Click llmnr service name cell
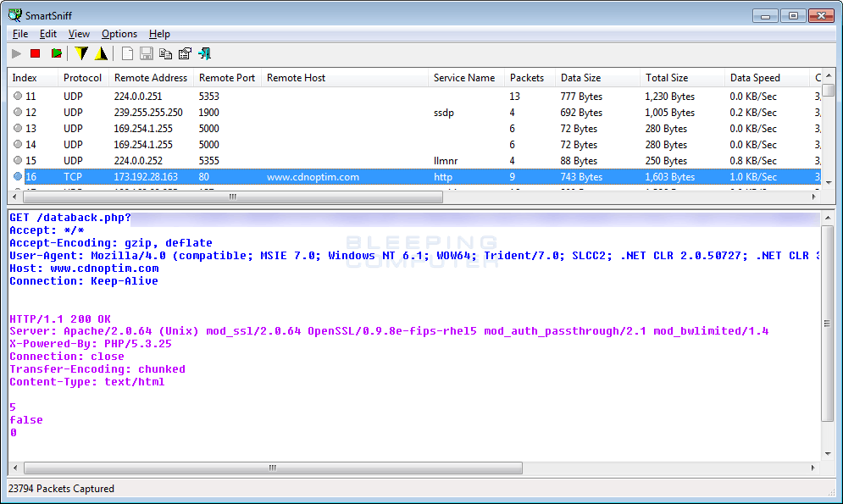 pyautogui.click(x=446, y=161)
